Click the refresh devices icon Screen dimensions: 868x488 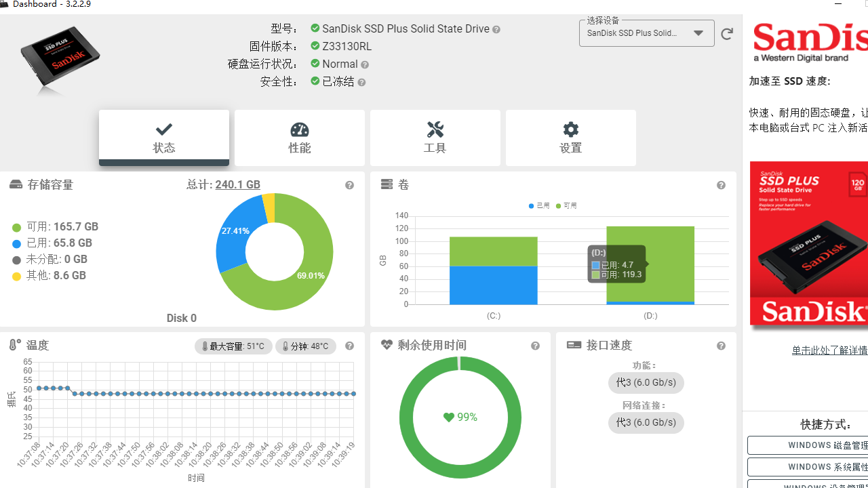[x=727, y=34]
